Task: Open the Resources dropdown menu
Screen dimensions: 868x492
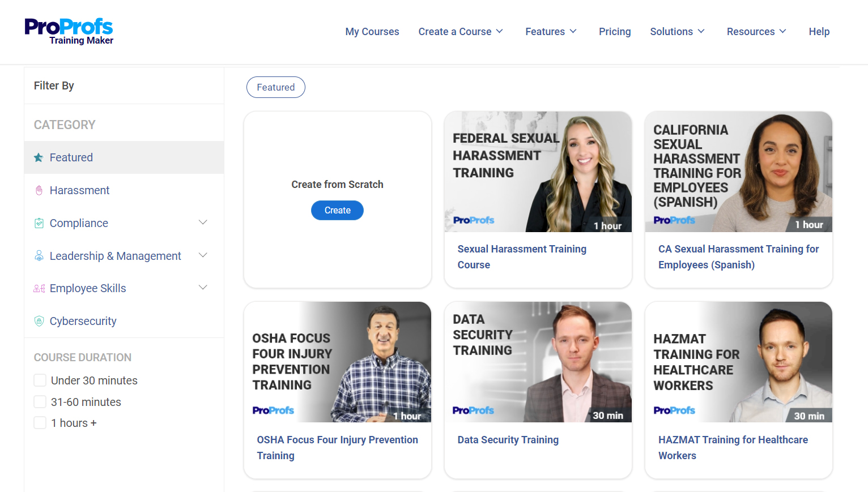Action: [756, 32]
